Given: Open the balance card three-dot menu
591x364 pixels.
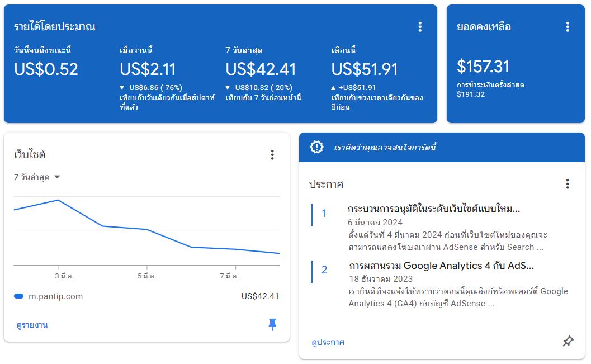Looking at the screenshot, I should tap(568, 27).
